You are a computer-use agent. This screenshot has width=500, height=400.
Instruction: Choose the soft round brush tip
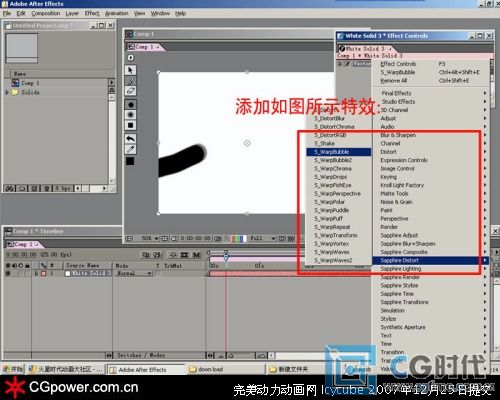coord(130,115)
